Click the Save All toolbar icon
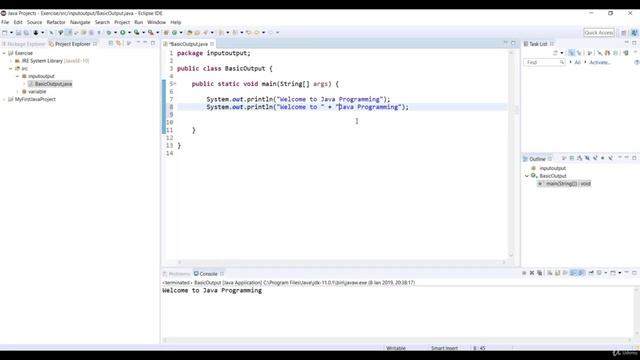Viewport: 640px width, 360px height. coord(26,33)
